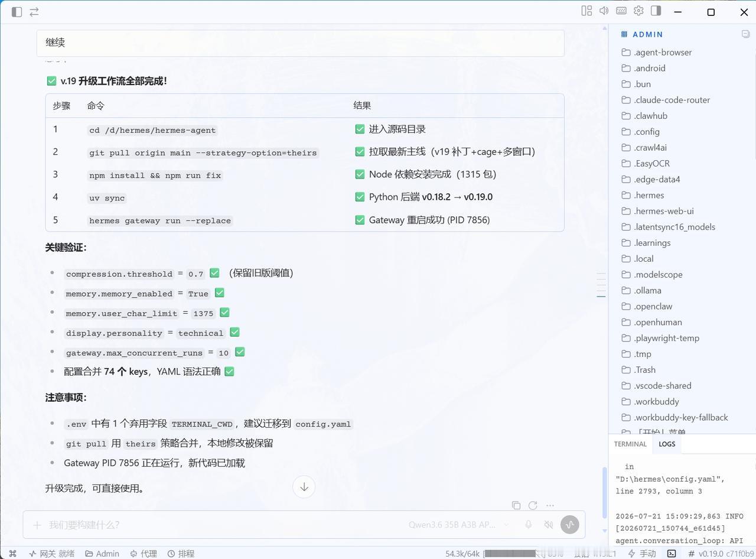Click the swap arrows icon in title bar
756x559 pixels.
click(x=34, y=12)
